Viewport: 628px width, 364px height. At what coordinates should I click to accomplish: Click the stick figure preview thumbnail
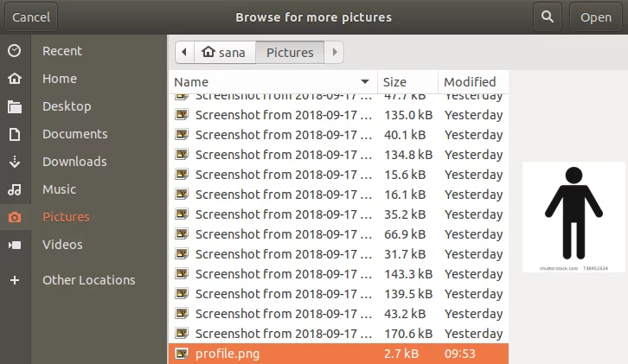coord(573,216)
